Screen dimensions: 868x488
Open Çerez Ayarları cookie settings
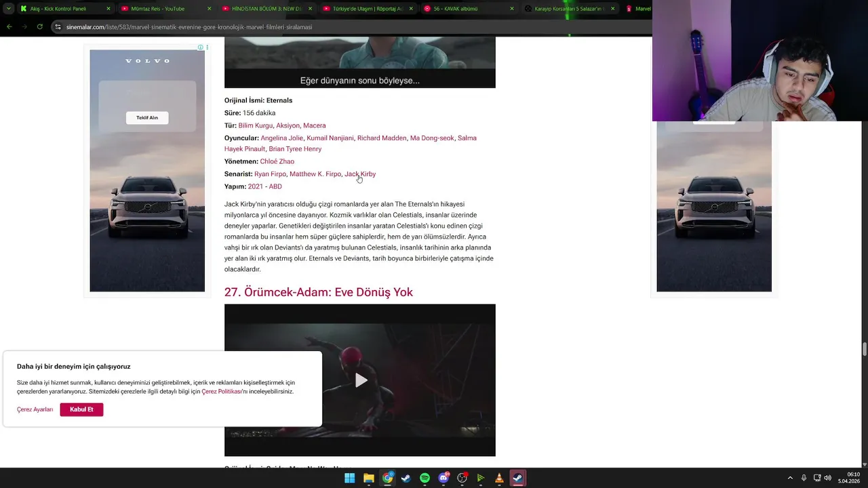click(35, 409)
